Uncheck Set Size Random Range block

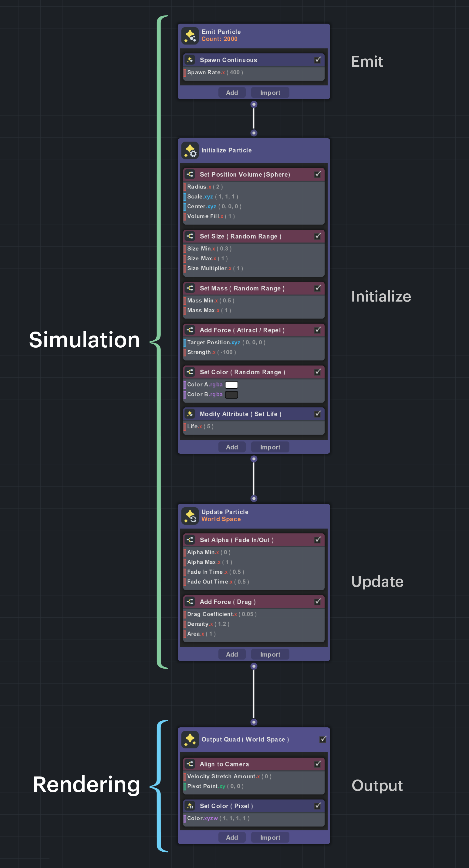pos(317,236)
